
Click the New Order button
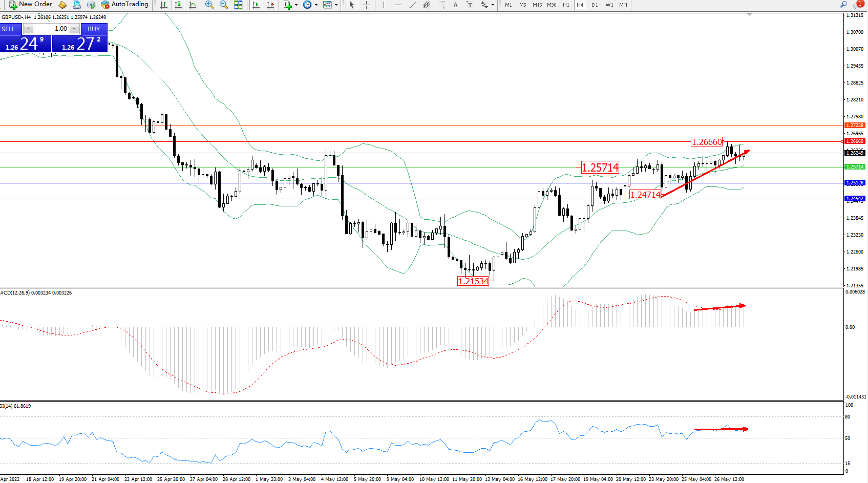click(31, 5)
